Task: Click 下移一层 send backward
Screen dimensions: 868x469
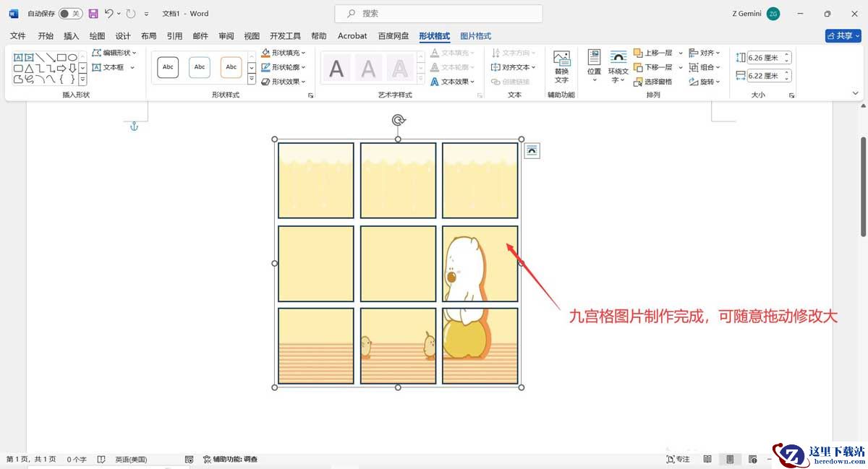Action: coord(653,67)
